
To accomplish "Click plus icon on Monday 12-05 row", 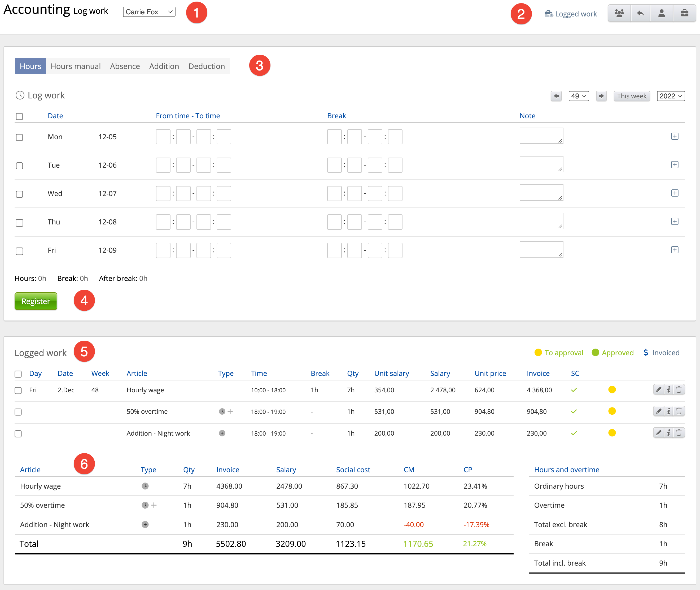I will click(x=675, y=136).
